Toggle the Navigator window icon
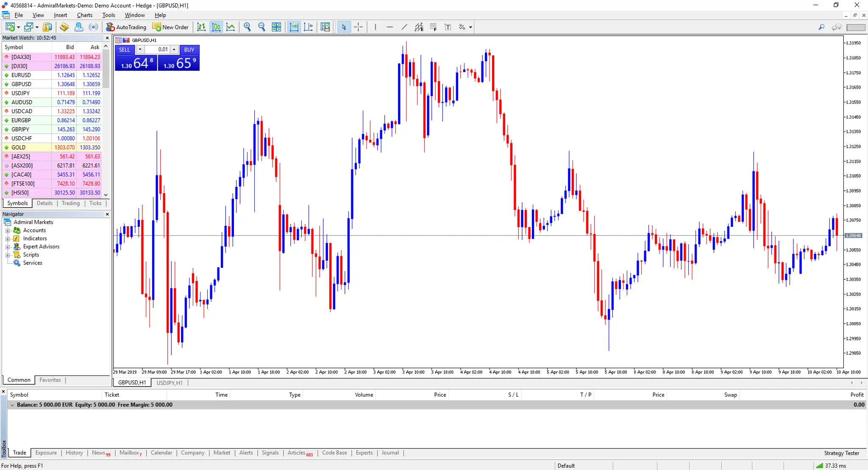The image size is (868, 470). pyautogui.click(x=79, y=27)
